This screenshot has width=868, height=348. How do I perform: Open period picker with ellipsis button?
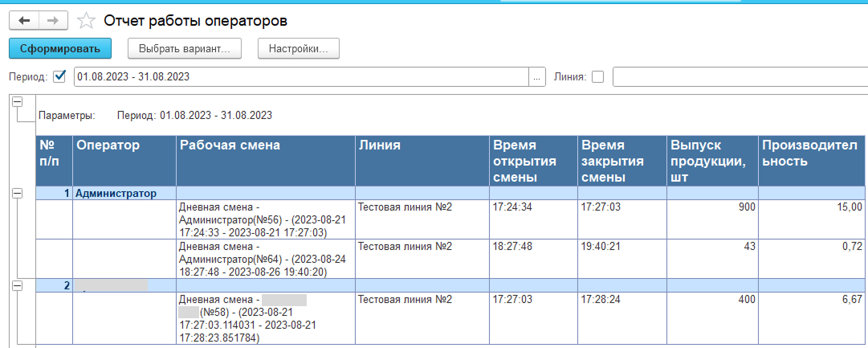coord(537,77)
